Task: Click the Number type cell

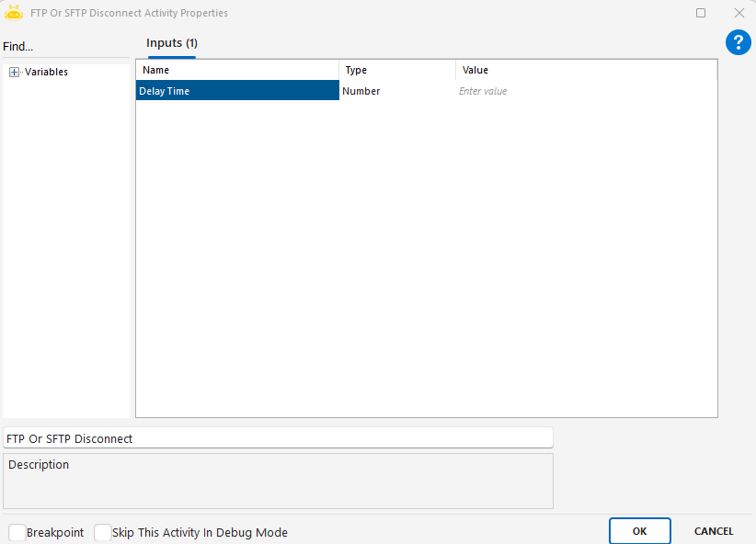Action: click(x=396, y=91)
